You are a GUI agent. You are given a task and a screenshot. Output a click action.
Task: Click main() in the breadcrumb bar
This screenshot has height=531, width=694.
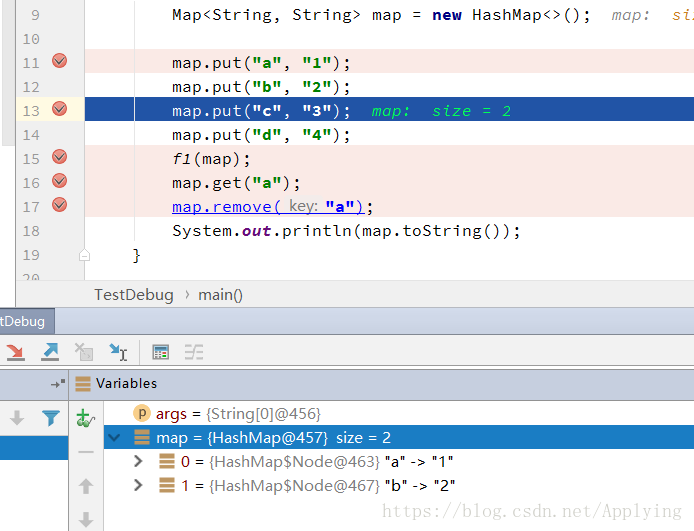pyautogui.click(x=220, y=295)
